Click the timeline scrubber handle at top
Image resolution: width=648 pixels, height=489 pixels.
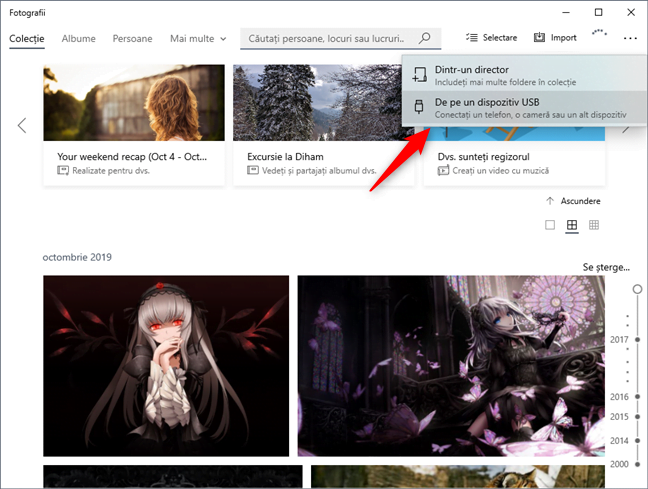pos(637,289)
